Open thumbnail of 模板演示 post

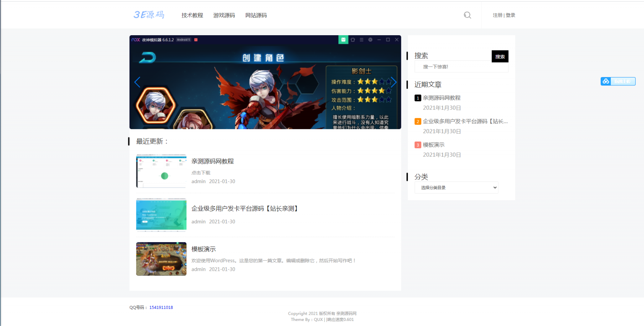click(161, 259)
